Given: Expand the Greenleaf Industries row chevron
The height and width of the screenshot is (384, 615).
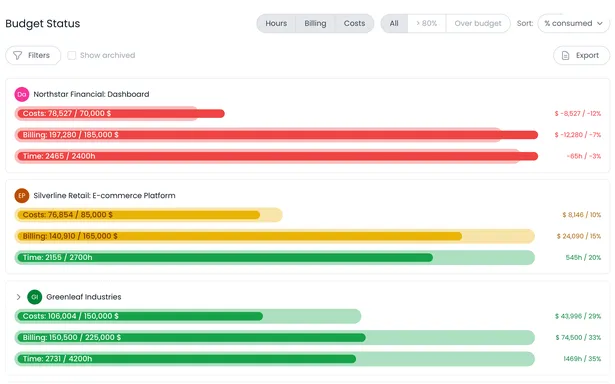Looking at the screenshot, I should pos(18,297).
